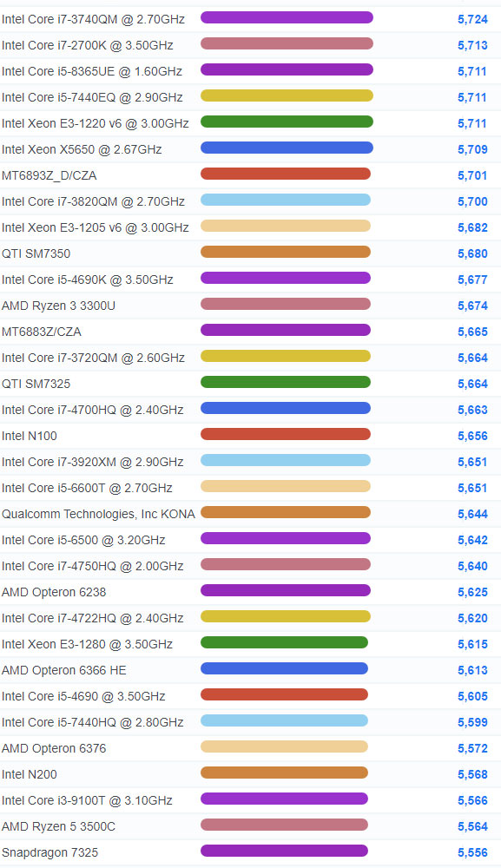This screenshot has width=501, height=868.
Task: Click the Intel N200 link
Action: 30,774
